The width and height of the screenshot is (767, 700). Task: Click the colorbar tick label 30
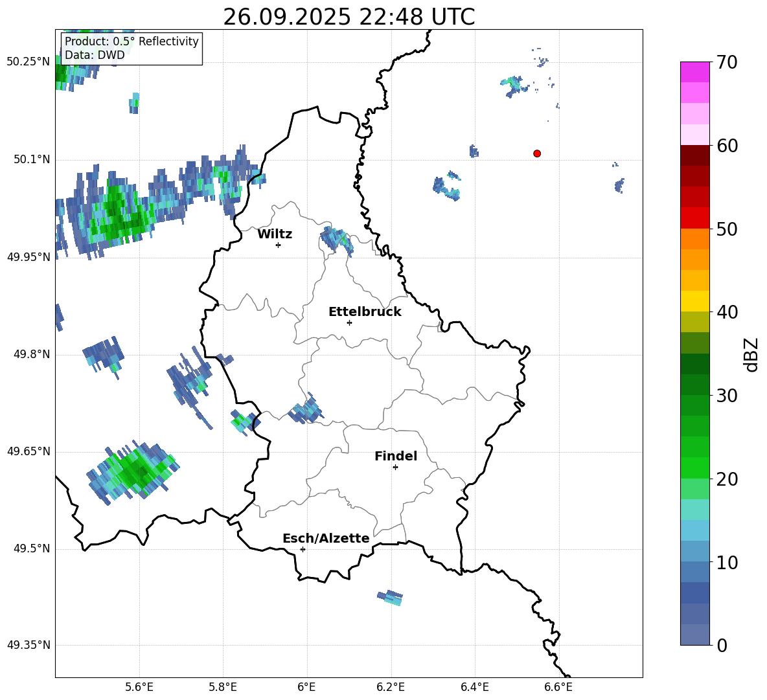click(x=727, y=396)
